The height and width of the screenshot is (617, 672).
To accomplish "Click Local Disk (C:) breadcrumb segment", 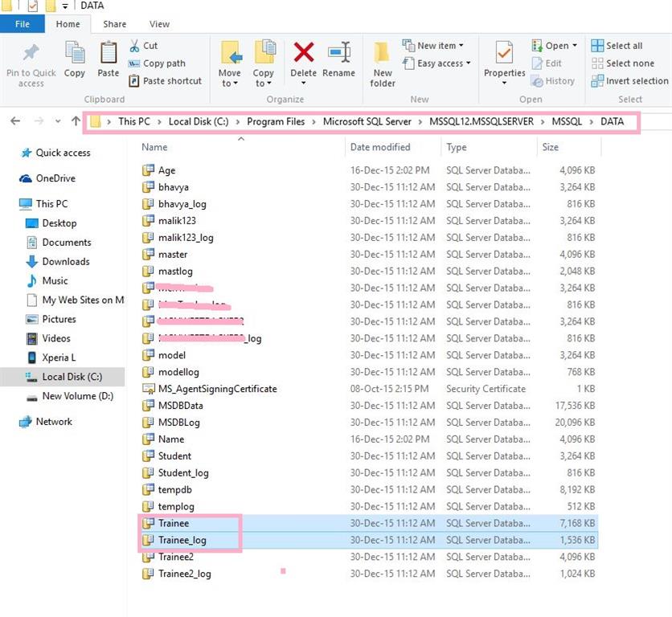I will click(x=199, y=121).
